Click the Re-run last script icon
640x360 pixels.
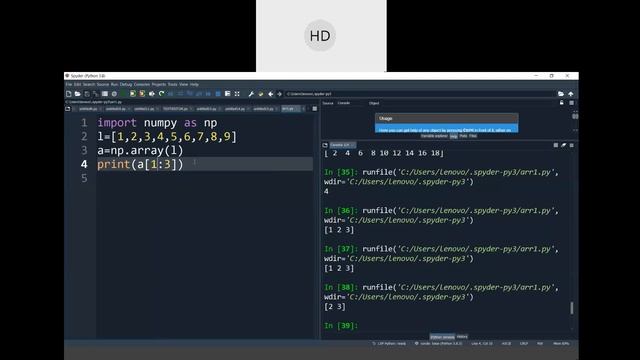[x=161, y=94]
